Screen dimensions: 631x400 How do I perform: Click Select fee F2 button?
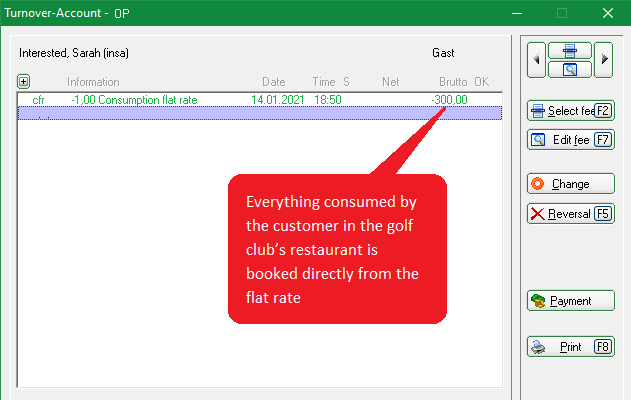pyautogui.click(x=571, y=111)
